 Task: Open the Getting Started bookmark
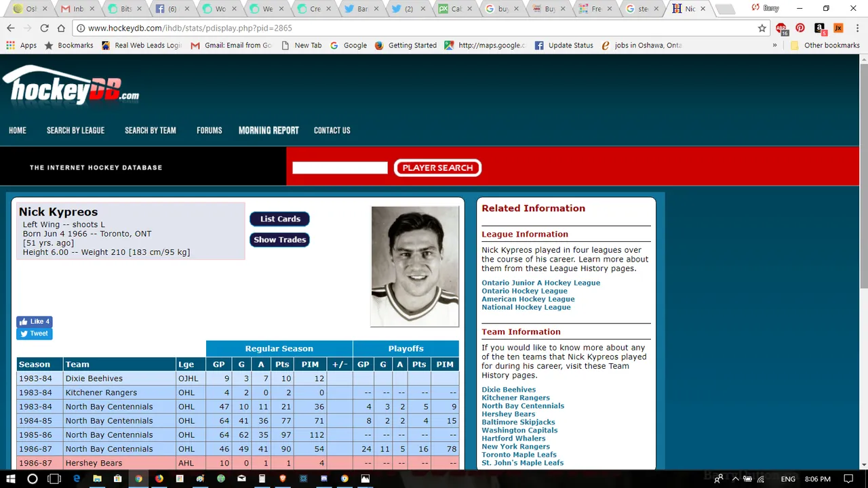[405, 45]
